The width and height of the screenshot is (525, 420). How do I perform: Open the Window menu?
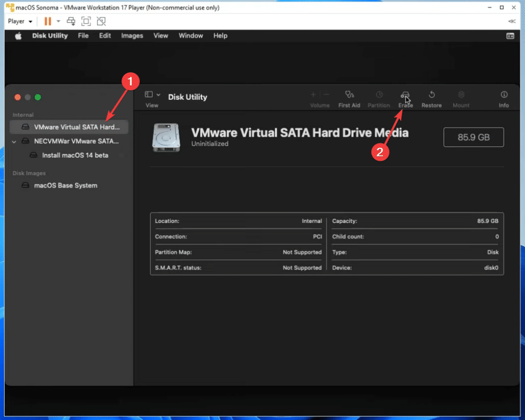click(191, 36)
